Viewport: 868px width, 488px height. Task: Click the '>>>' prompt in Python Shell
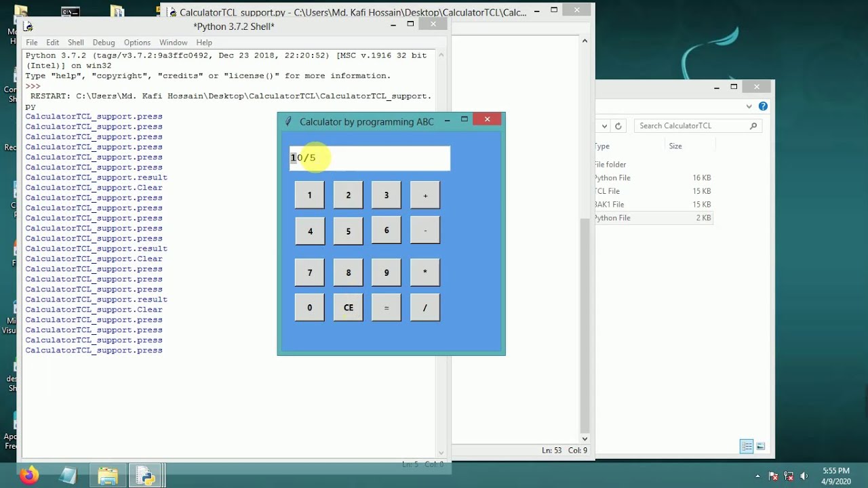click(x=33, y=86)
